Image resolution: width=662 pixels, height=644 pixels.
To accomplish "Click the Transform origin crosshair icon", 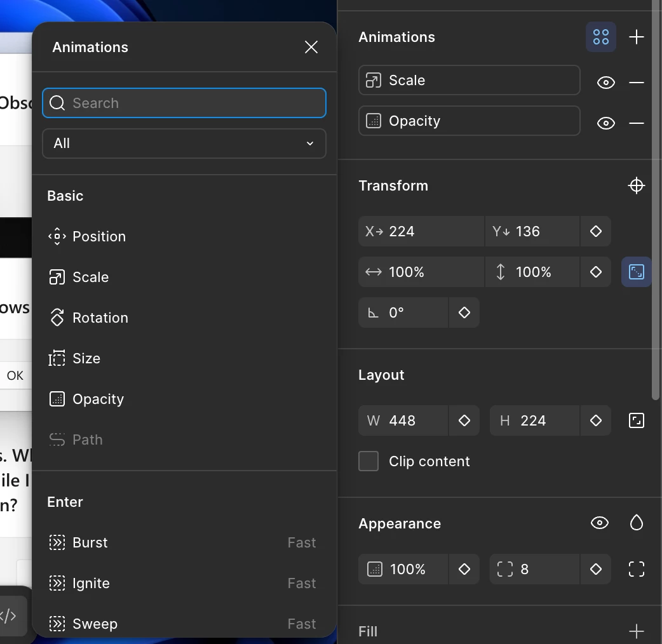I will tap(636, 185).
